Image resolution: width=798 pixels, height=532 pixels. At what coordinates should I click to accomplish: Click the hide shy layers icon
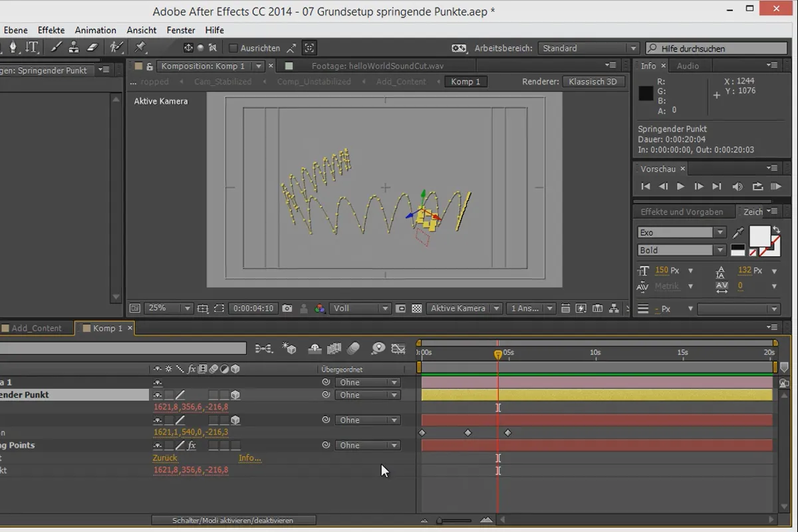315,348
